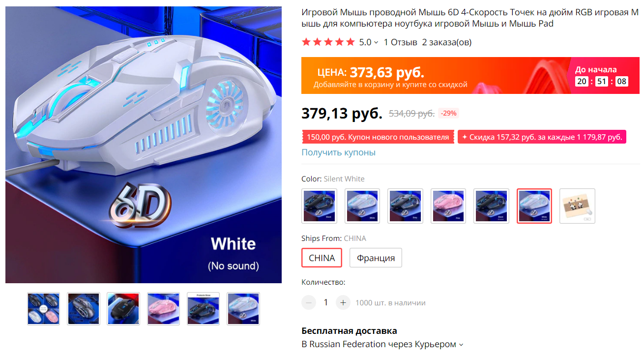View the pink mouse gallery thumbnail

click(163, 309)
